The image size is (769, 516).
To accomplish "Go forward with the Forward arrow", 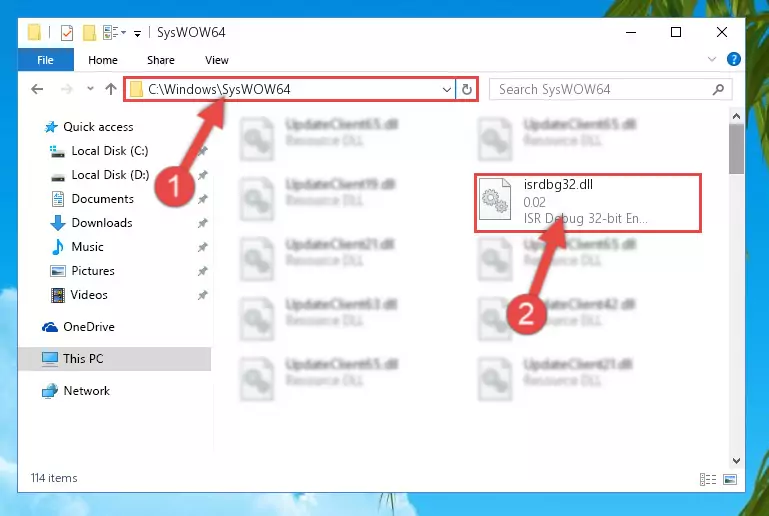I will click(x=67, y=89).
